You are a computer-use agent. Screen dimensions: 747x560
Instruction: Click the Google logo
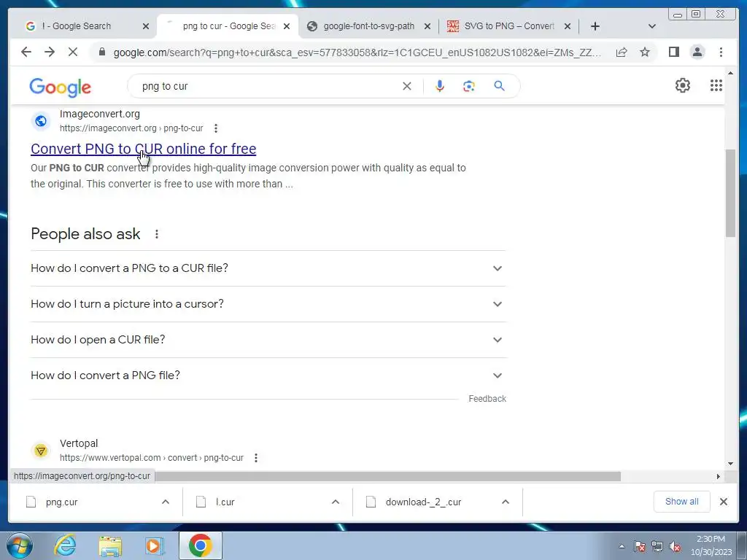point(60,87)
